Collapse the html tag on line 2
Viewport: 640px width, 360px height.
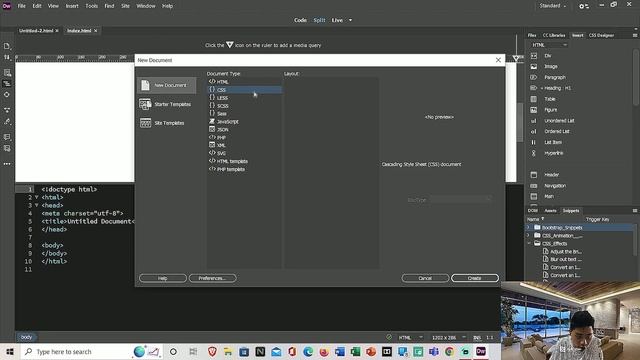(x=37, y=197)
